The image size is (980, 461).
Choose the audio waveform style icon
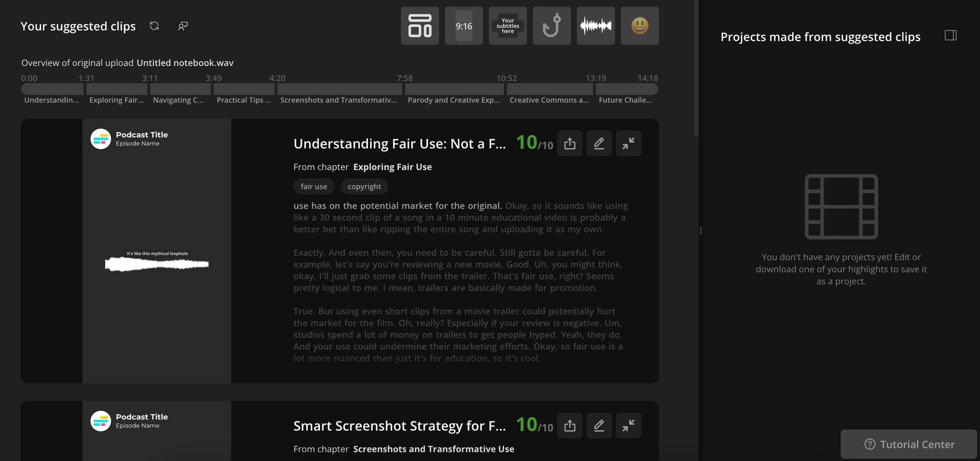point(596,25)
